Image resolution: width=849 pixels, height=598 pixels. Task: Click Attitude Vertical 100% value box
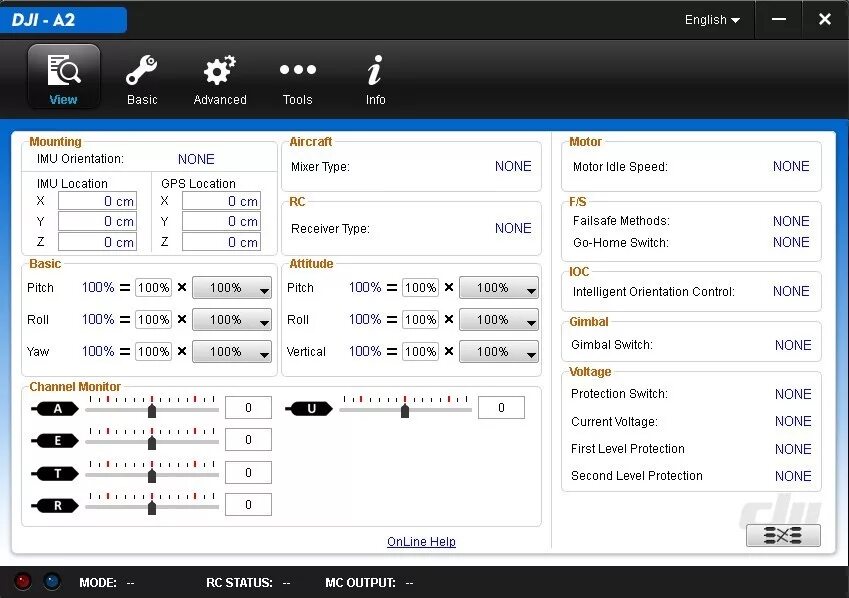click(421, 352)
